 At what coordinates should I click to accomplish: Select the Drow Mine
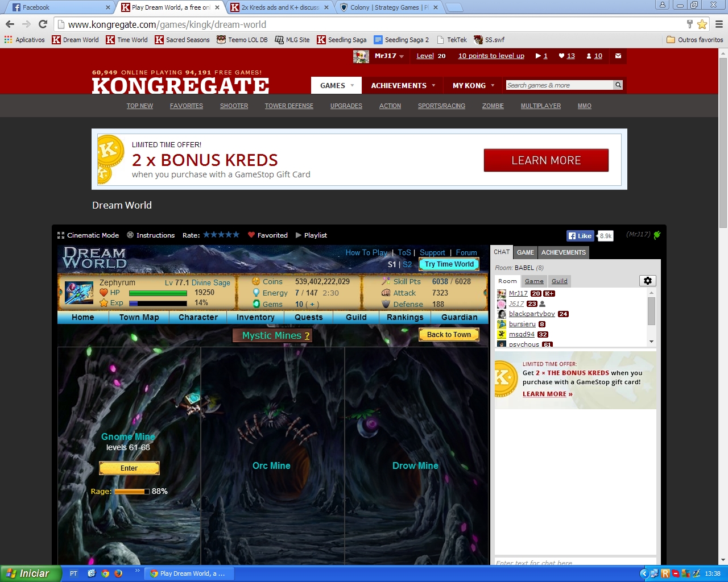click(x=415, y=465)
